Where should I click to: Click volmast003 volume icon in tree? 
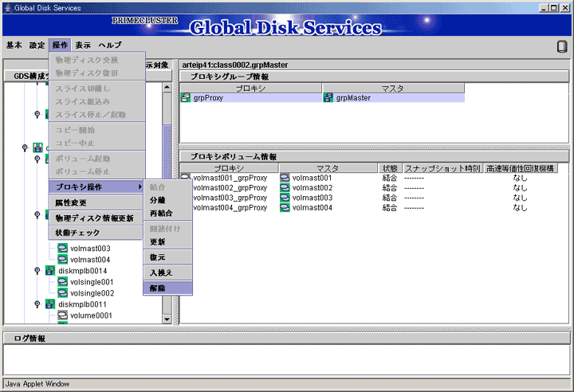coord(63,248)
